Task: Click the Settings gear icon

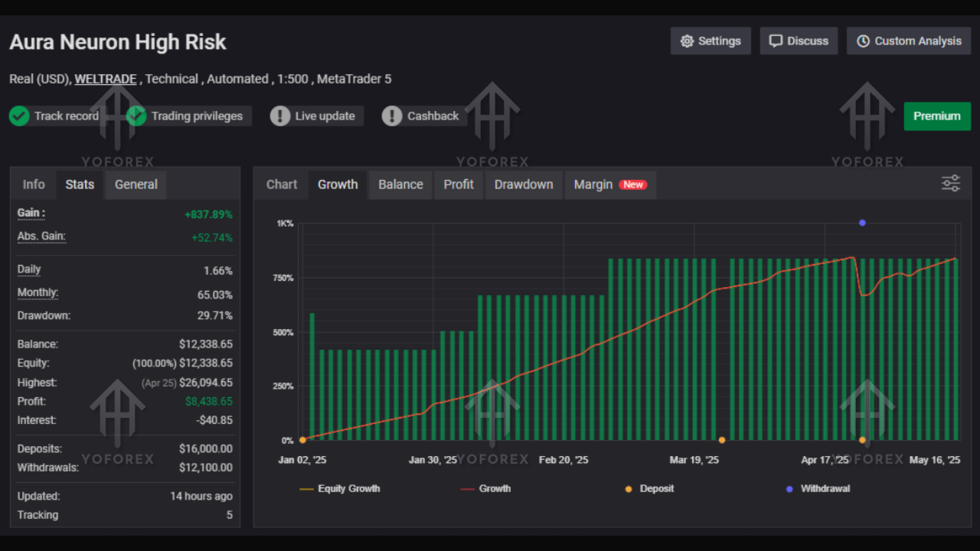Action: pyautogui.click(x=688, y=41)
